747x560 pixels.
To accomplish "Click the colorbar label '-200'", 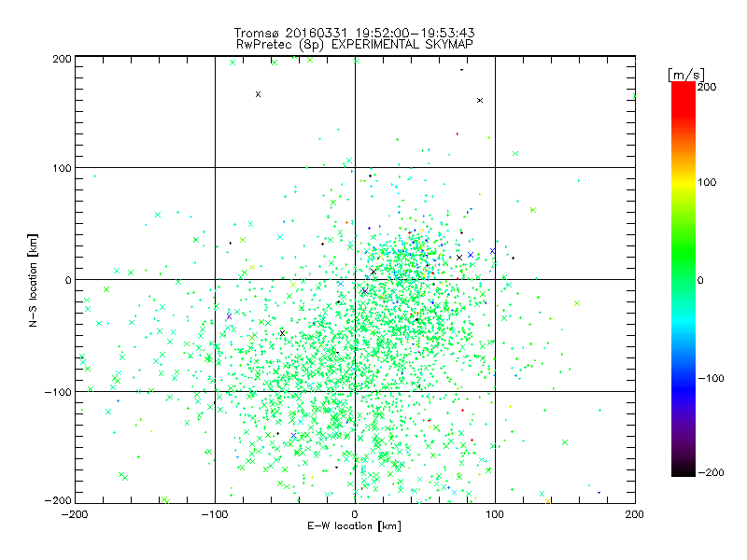I will (711, 472).
